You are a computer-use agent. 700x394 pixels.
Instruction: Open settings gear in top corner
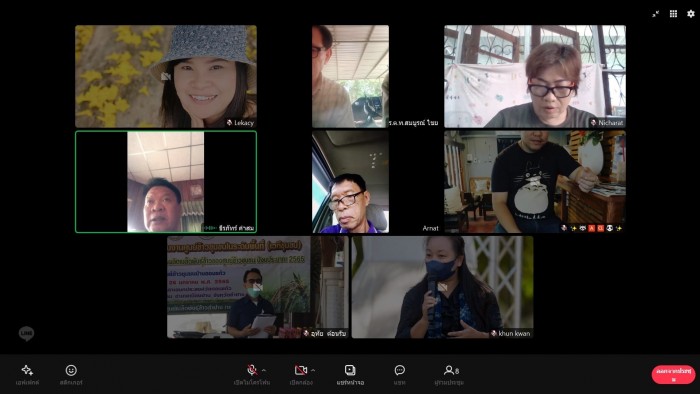691,13
